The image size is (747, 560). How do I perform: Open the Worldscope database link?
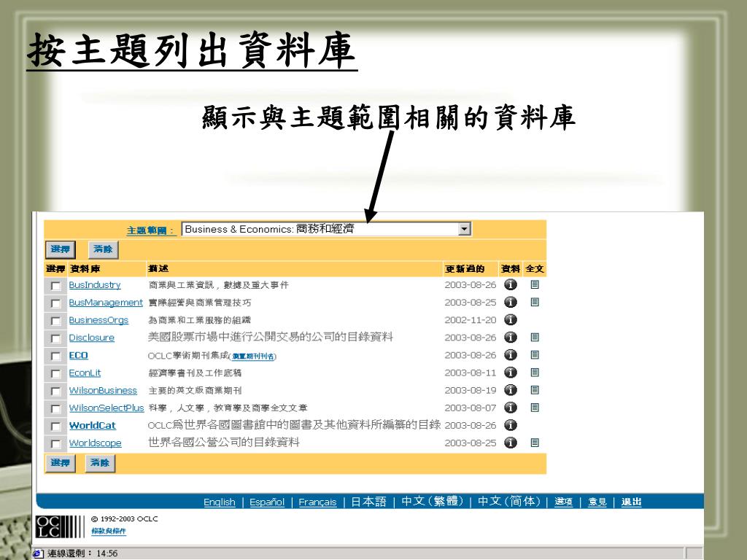coord(95,443)
